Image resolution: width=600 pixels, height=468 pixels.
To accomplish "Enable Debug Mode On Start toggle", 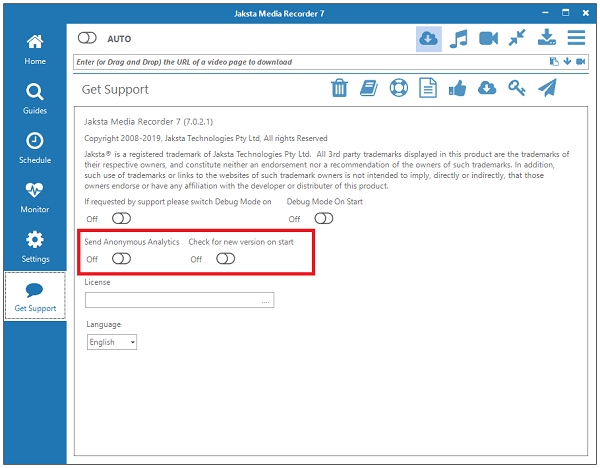I will pyautogui.click(x=324, y=219).
